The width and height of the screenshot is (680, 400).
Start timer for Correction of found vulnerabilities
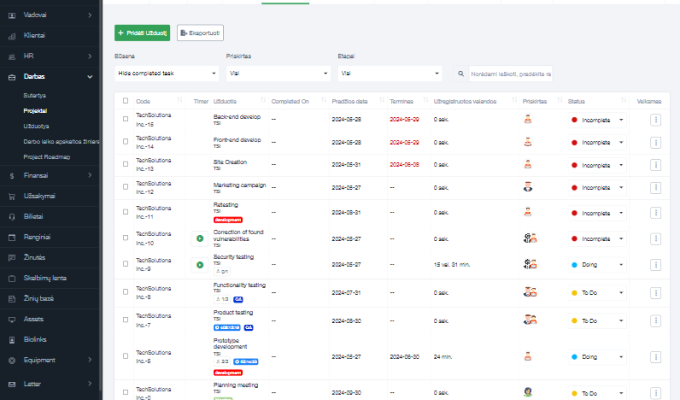click(199, 238)
